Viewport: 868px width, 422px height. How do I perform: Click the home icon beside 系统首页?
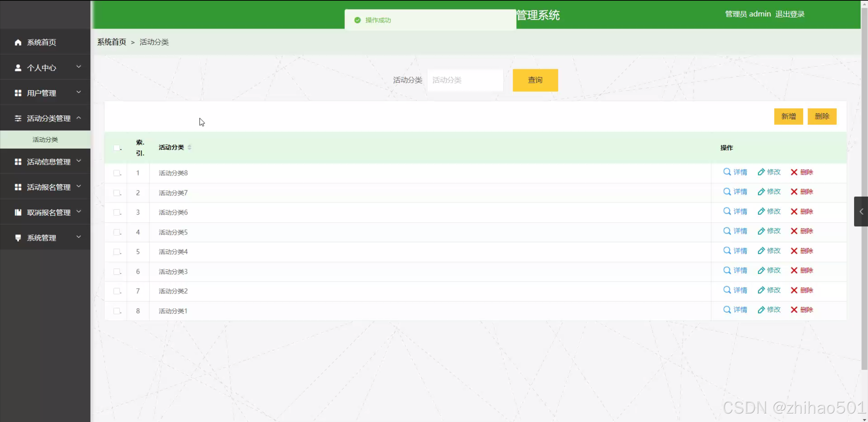[18, 42]
